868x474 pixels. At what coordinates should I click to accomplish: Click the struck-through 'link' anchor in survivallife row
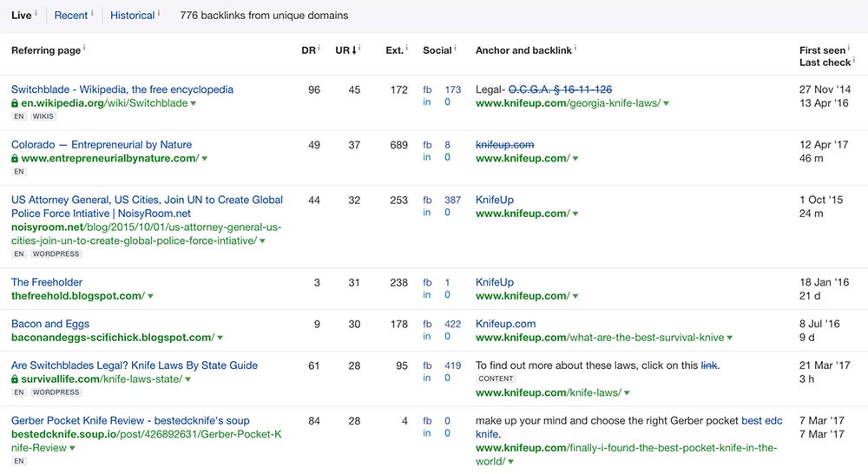coord(709,365)
